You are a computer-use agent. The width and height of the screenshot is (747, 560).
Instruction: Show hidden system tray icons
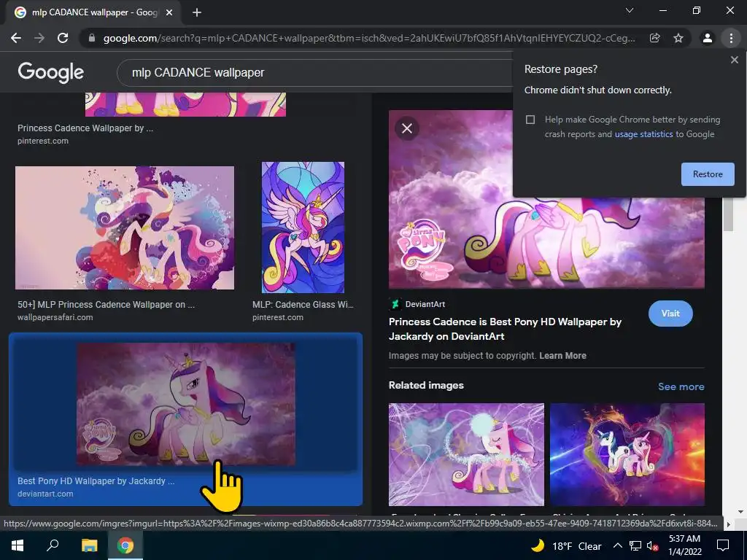point(617,545)
